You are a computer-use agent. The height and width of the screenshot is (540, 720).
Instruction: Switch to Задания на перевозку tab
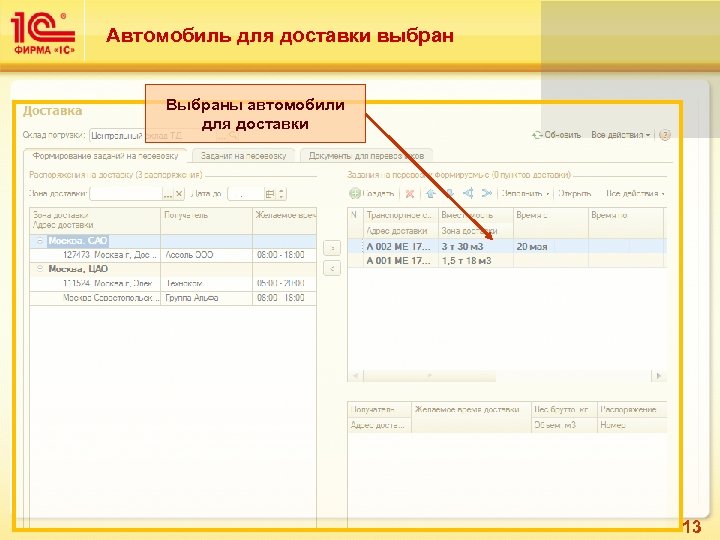(x=243, y=156)
